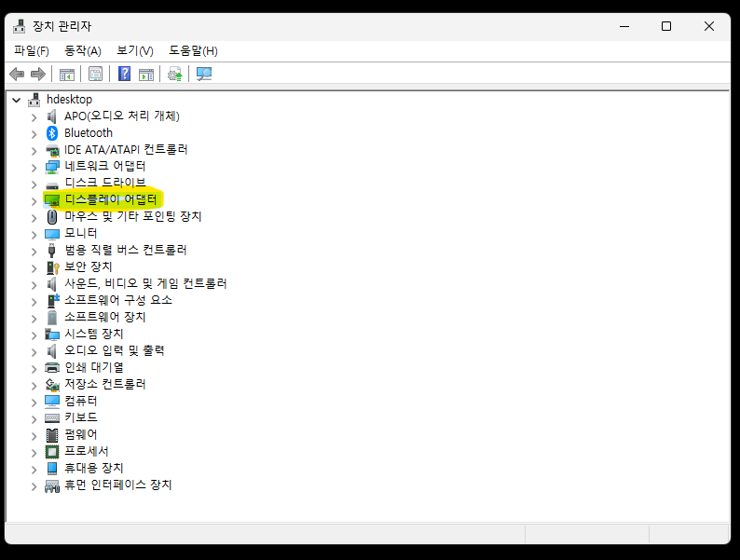Click the USB icon beside 범용 직렬 버스 컨트롤러

[52, 251]
